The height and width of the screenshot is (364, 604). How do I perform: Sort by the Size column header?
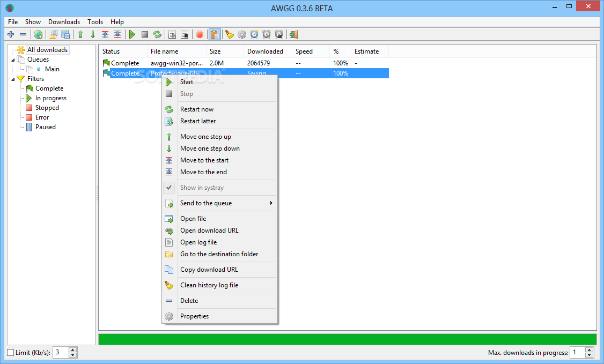point(225,51)
